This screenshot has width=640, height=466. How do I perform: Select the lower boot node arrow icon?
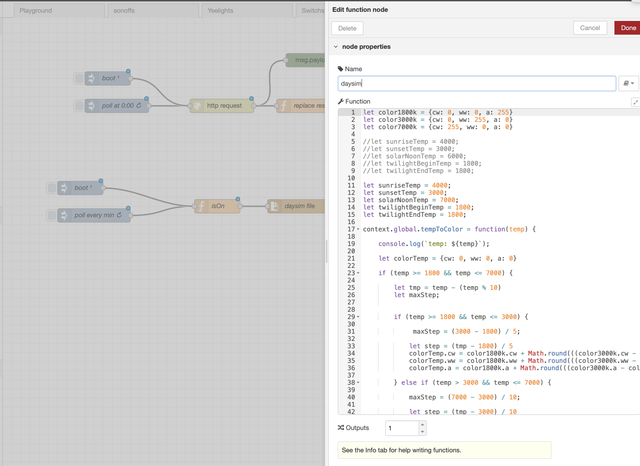point(64,188)
